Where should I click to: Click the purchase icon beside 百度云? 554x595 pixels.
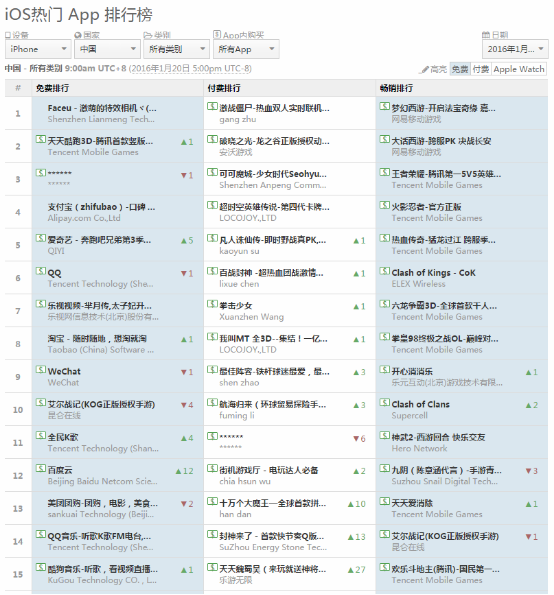point(41,468)
